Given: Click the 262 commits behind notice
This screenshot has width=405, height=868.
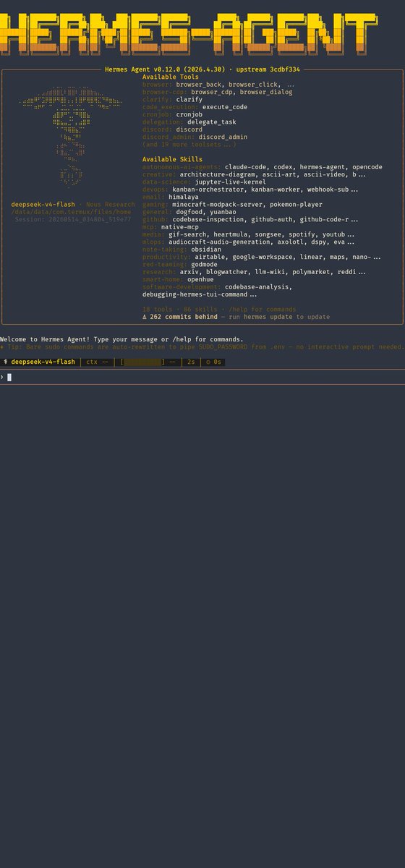Looking at the screenshot, I should [x=184, y=317].
